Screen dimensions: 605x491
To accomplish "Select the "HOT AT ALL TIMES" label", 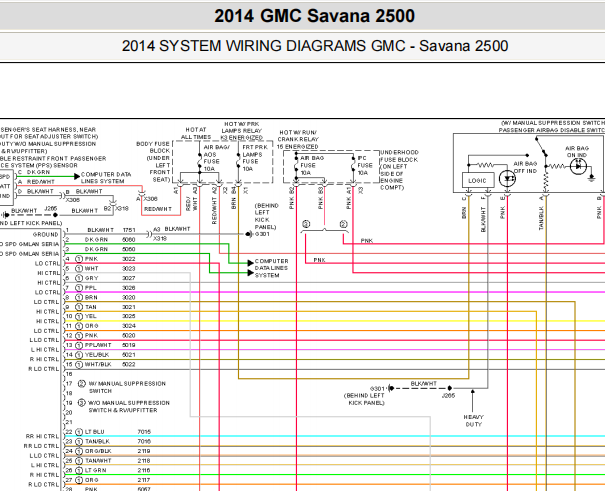I will 196,133.
